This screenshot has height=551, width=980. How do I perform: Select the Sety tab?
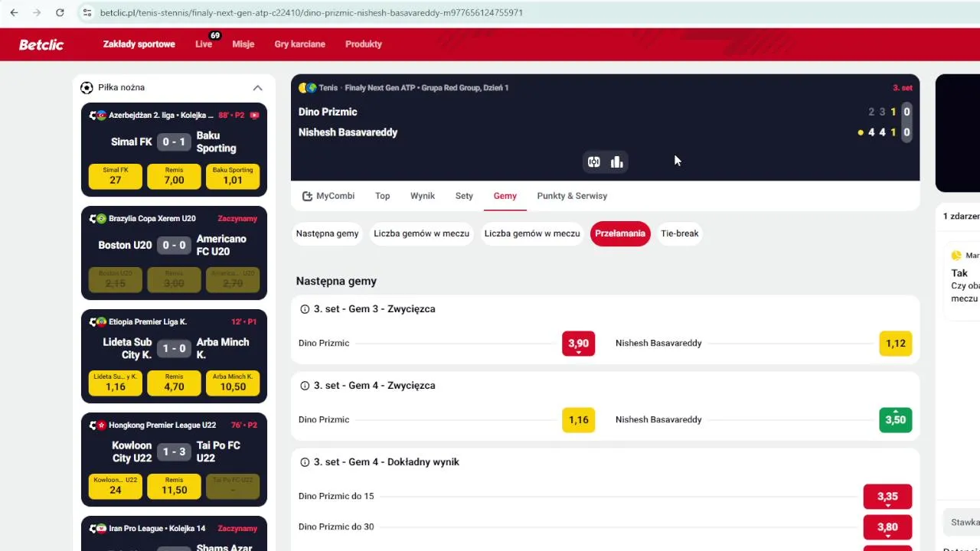click(x=464, y=196)
